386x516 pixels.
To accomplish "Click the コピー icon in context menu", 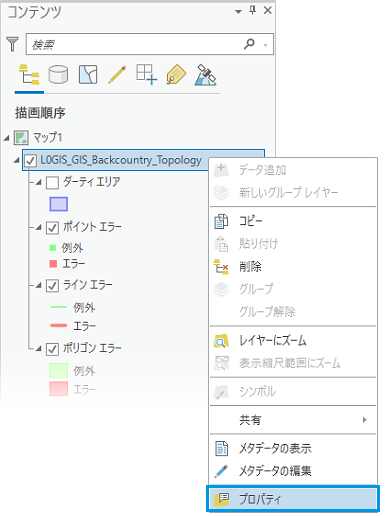I will pos(221,221).
